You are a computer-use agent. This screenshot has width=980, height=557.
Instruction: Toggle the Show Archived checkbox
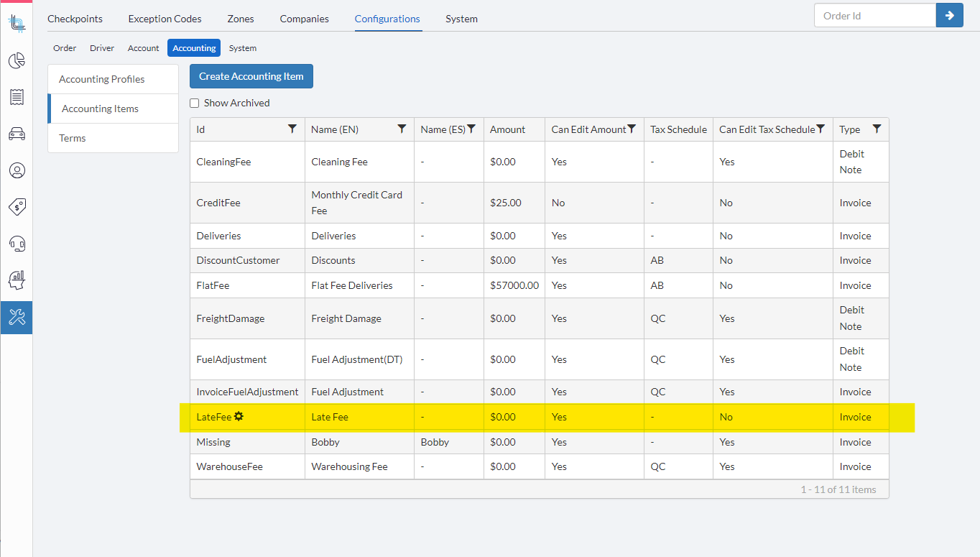click(x=194, y=103)
